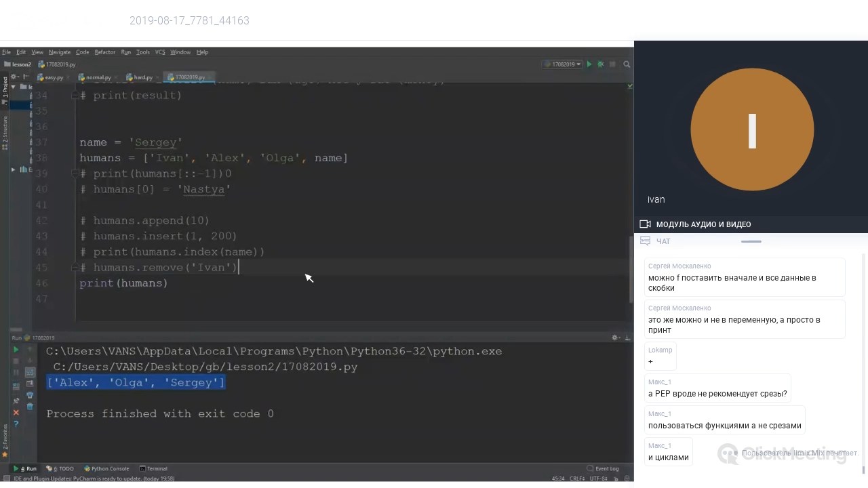Viewport: 868px width, 488px height.
Task: Toggle the Favorites tool window sidebar button
Action: coord(5,438)
